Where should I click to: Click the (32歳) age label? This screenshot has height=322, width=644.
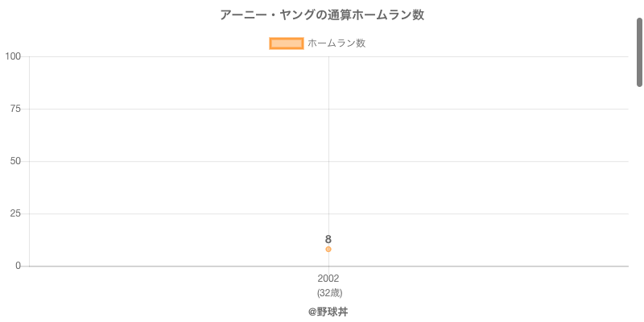point(329,293)
